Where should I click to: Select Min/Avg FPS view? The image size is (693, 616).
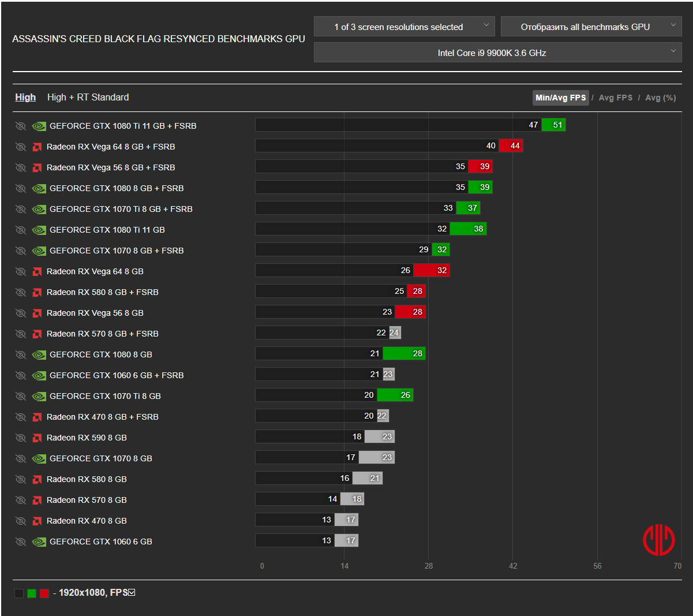560,98
